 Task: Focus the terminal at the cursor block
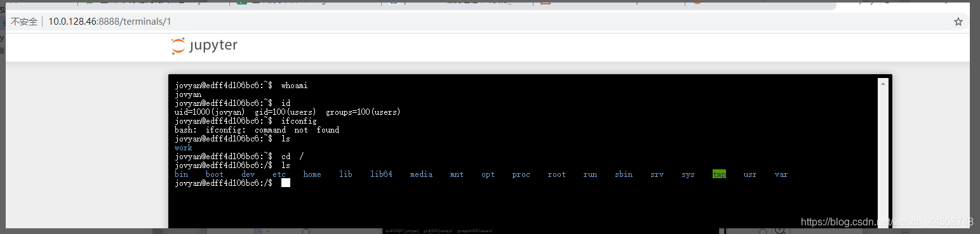286,183
